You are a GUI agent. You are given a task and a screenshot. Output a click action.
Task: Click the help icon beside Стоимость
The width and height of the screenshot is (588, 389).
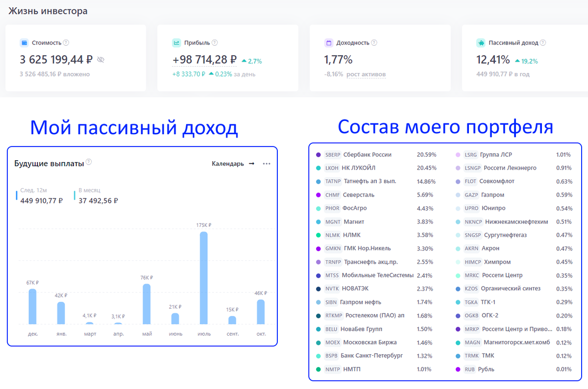[x=66, y=43]
